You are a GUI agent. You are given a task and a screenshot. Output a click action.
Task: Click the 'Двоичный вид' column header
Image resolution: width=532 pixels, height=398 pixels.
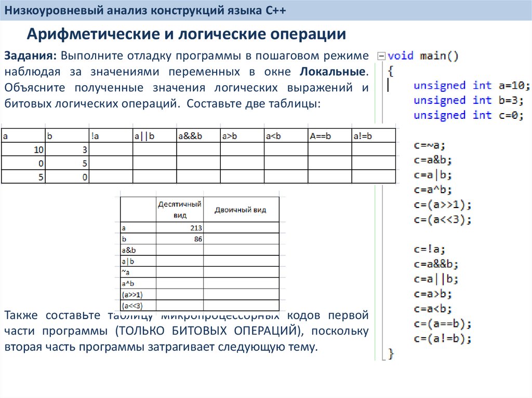241,210
